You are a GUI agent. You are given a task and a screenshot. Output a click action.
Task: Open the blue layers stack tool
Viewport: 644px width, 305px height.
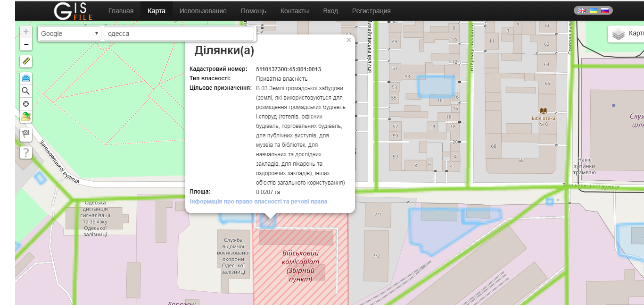26,78
